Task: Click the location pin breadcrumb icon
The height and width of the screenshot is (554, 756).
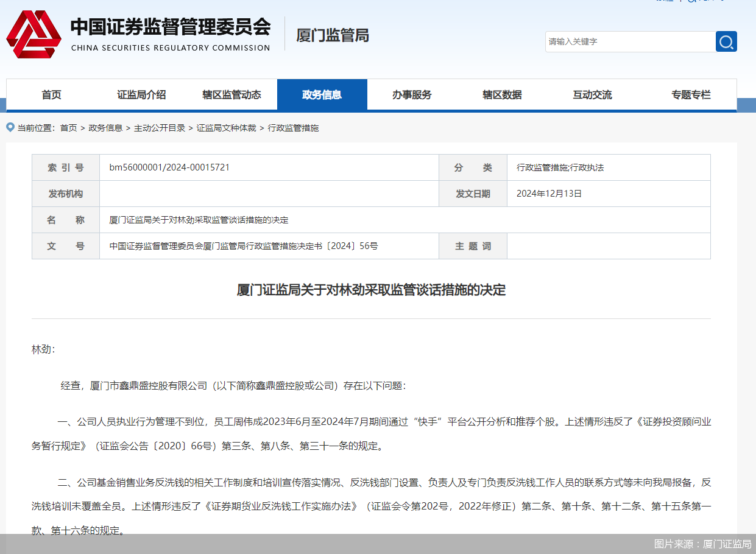Action: point(10,127)
